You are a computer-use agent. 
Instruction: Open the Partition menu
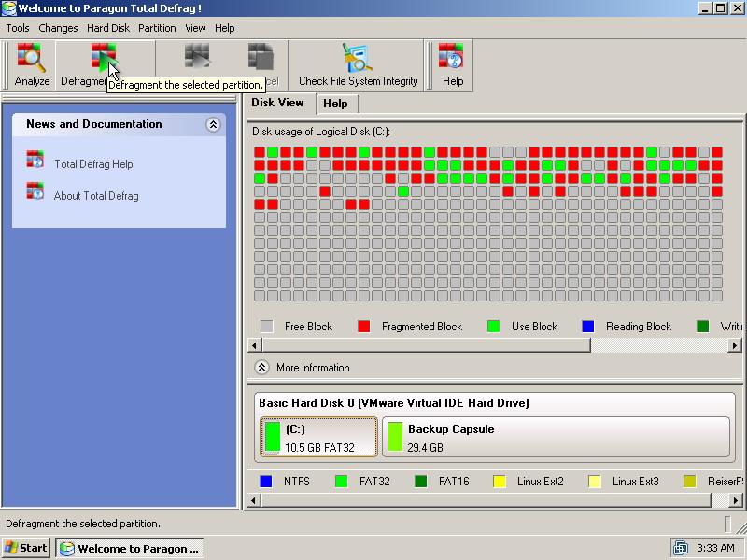coord(157,28)
